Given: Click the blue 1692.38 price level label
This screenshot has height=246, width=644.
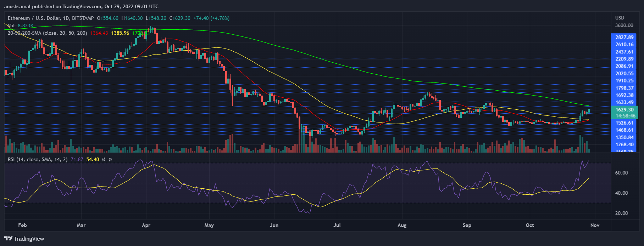Looking at the screenshot, I should tap(624, 95).
